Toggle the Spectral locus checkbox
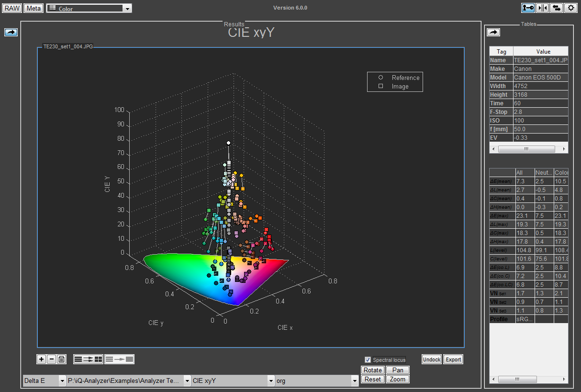Image resolution: width=581 pixels, height=392 pixels. (368, 360)
